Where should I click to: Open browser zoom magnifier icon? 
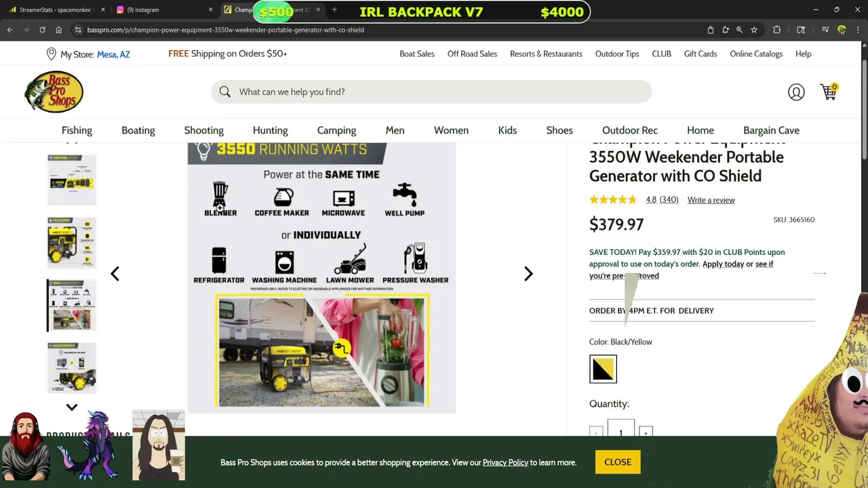pos(739,30)
